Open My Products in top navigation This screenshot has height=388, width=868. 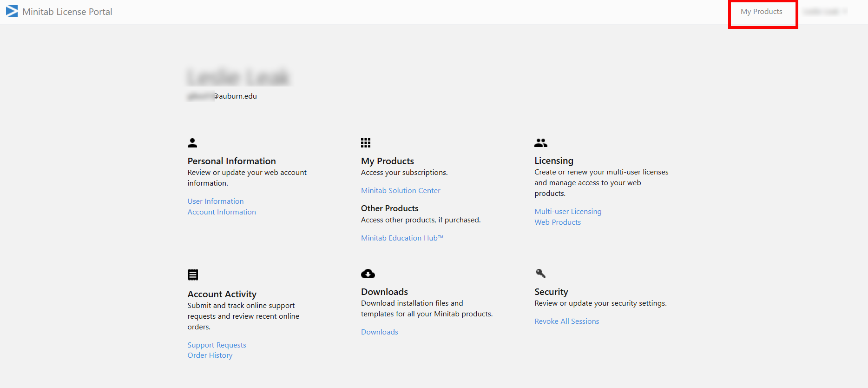pyautogui.click(x=761, y=12)
